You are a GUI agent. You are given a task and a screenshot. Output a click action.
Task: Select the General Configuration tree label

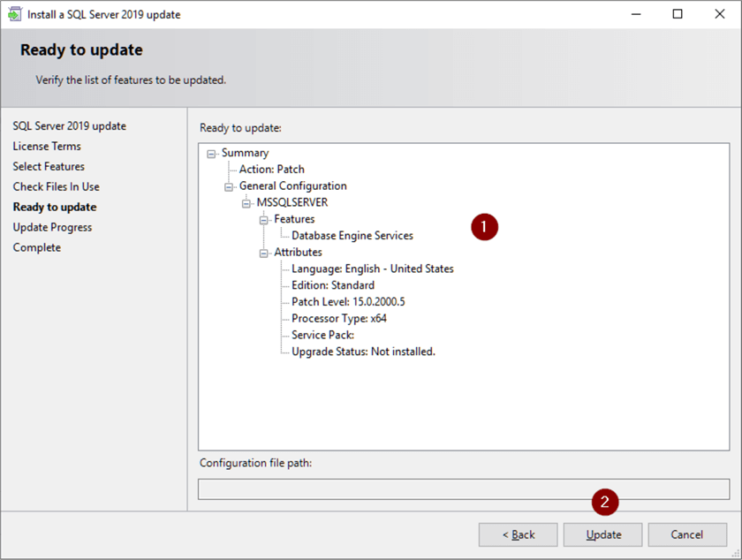point(293,186)
